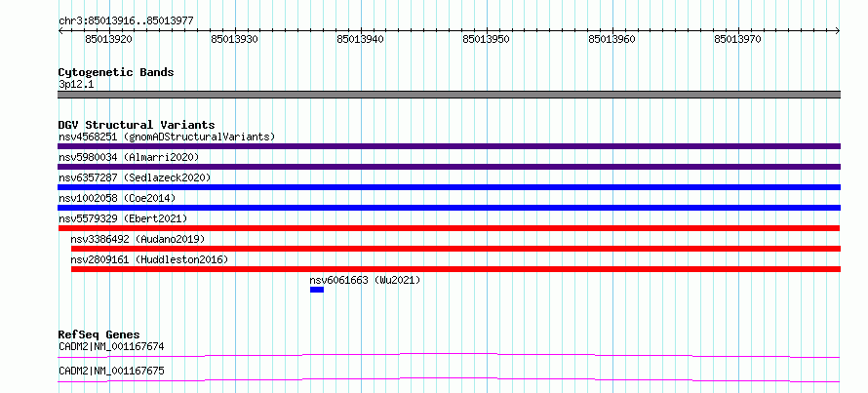This screenshot has height=393, width=868.
Task: Click the nsv6357287 Sedlazeck2020 blue bar
Action: click(449, 187)
